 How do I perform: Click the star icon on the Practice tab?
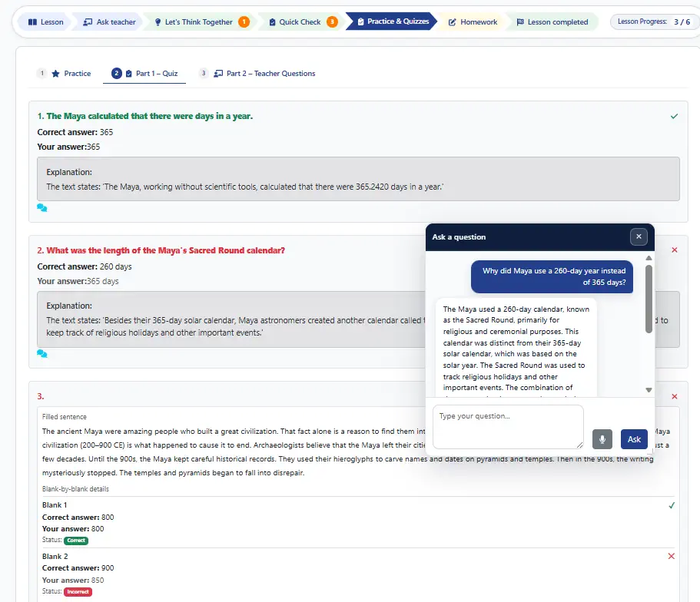(55, 74)
